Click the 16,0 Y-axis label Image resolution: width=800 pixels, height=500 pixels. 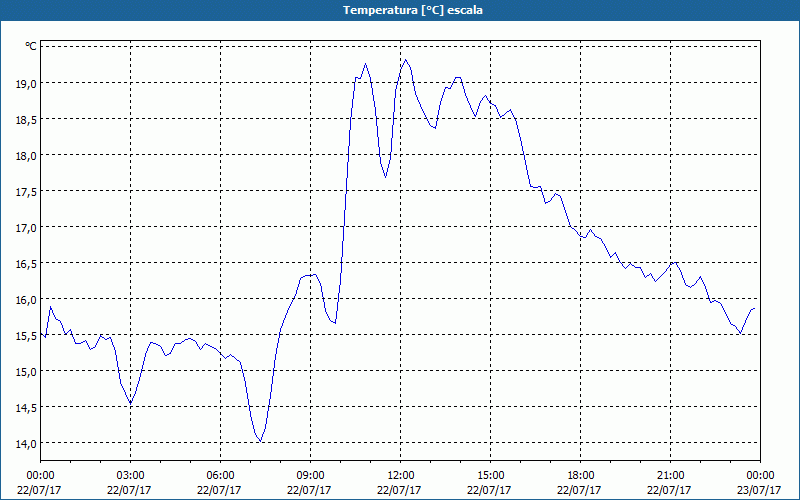click(x=26, y=299)
